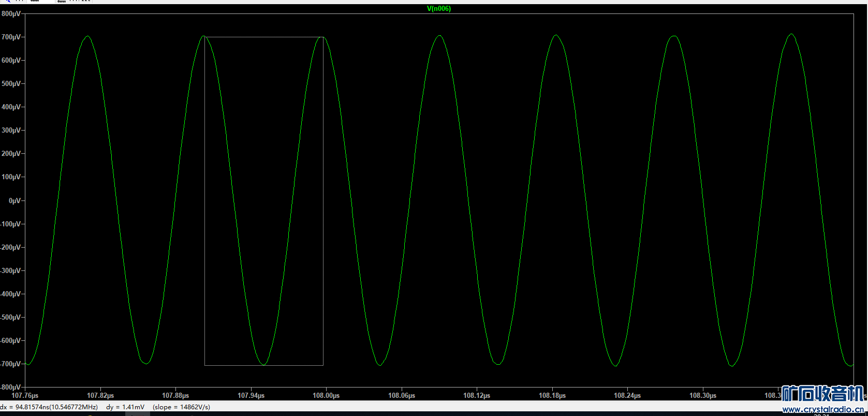This screenshot has height=416, width=868.
Task: Click the -600µV vertical axis label
Action: click(x=10, y=341)
